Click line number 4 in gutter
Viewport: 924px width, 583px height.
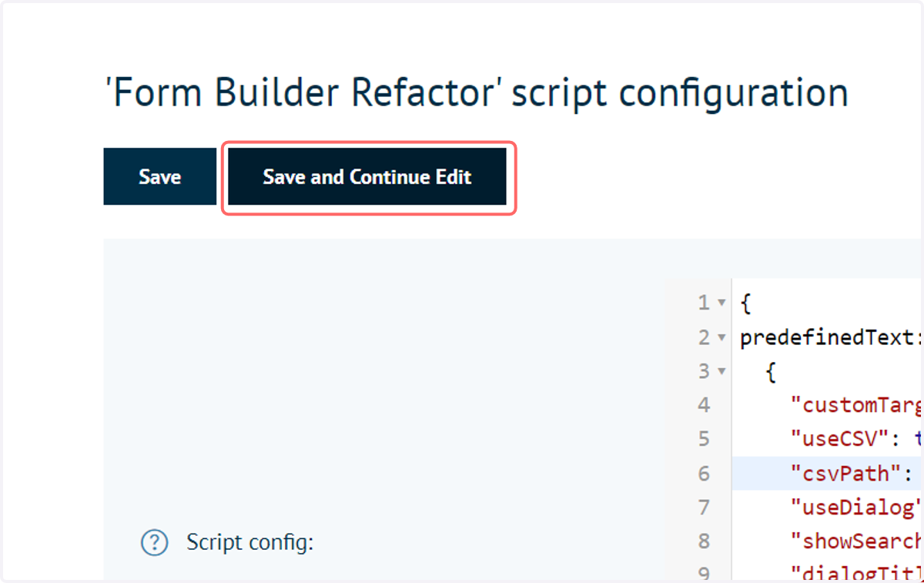pos(704,405)
